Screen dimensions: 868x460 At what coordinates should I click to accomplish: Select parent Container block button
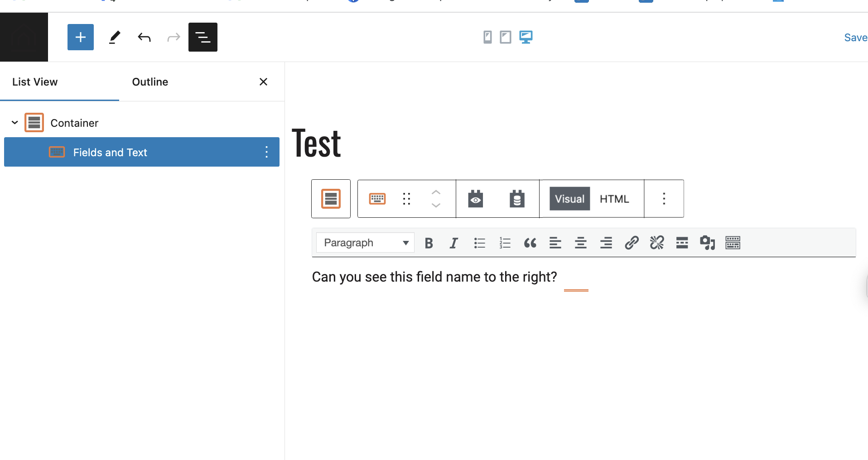click(331, 199)
